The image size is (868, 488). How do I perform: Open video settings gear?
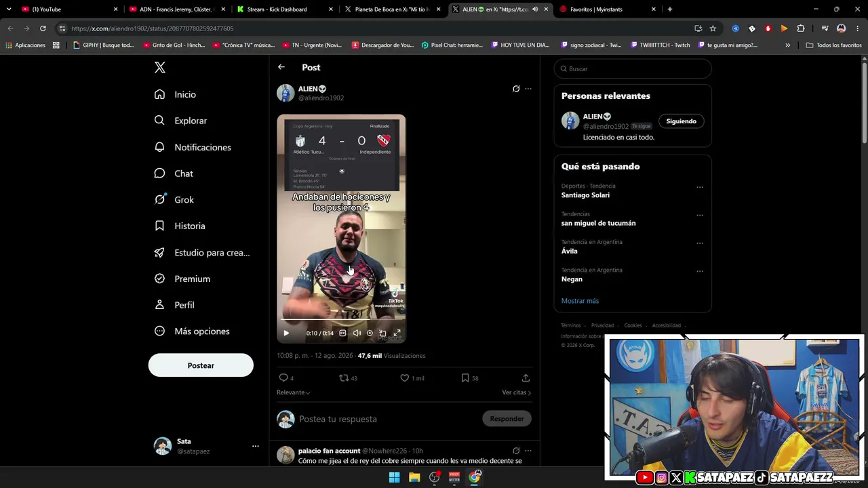pyautogui.click(x=370, y=333)
